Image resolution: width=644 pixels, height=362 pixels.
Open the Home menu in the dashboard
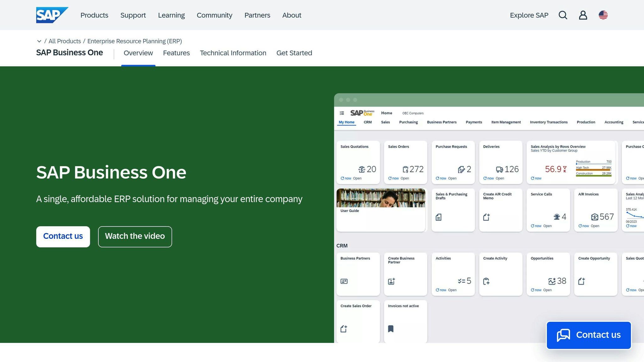(x=386, y=113)
